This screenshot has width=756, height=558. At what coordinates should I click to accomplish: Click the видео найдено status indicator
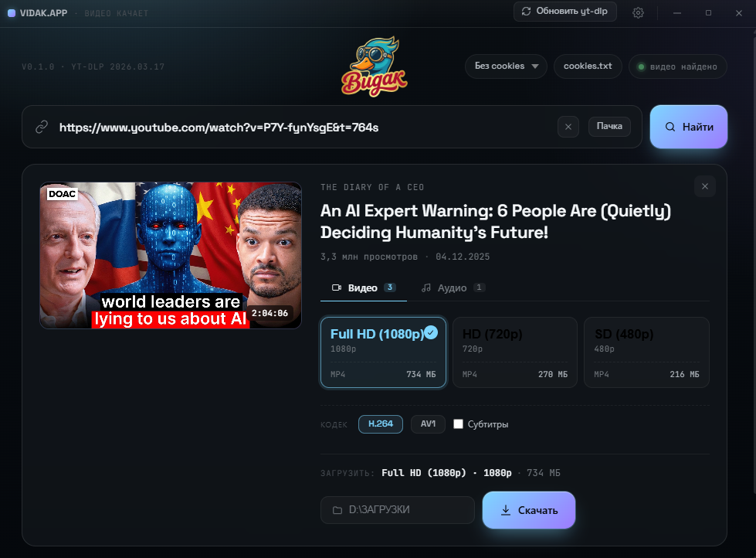point(677,66)
